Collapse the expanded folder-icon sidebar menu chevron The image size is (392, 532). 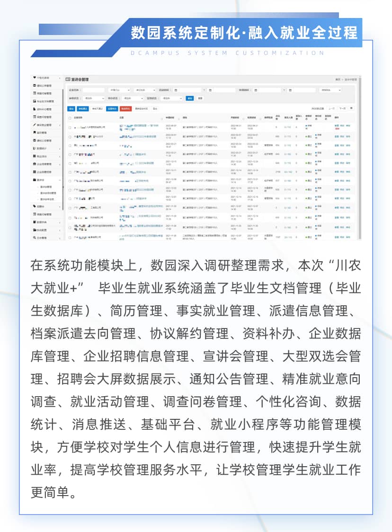[60, 180]
